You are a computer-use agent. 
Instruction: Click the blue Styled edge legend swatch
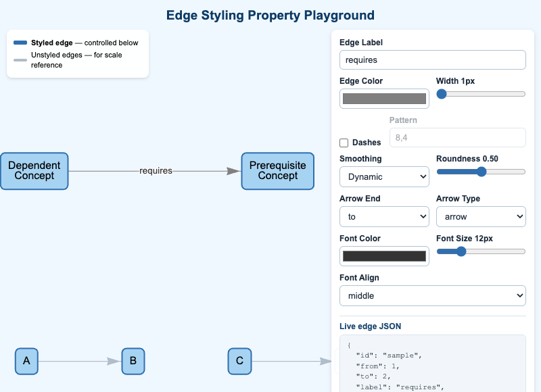tap(20, 43)
